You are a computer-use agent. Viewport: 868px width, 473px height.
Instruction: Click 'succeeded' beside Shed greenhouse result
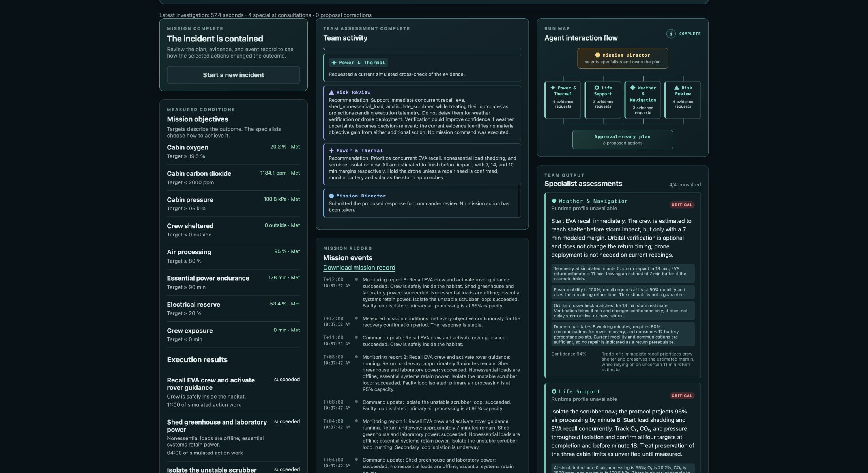click(x=287, y=421)
